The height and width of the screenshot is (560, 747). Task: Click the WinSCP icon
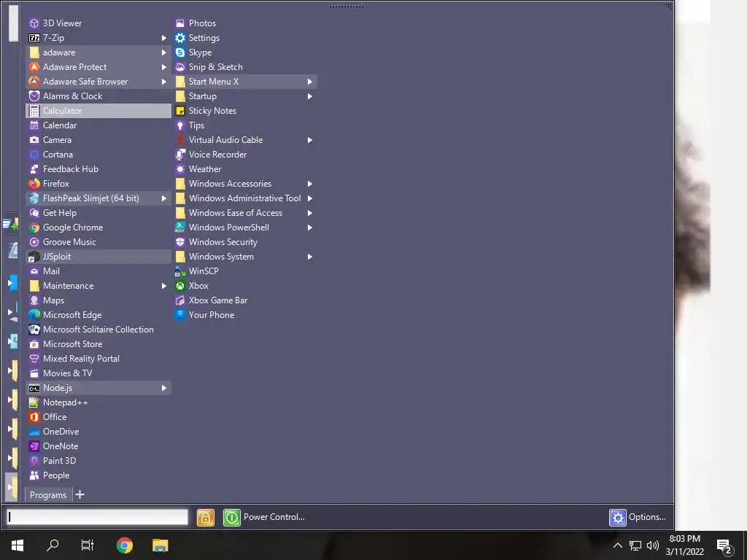pyautogui.click(x=180, y=271)
